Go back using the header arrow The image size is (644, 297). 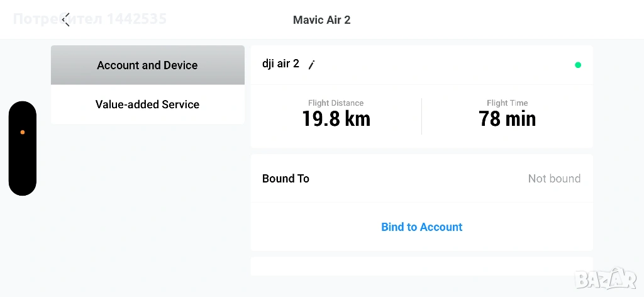[66, 20]
